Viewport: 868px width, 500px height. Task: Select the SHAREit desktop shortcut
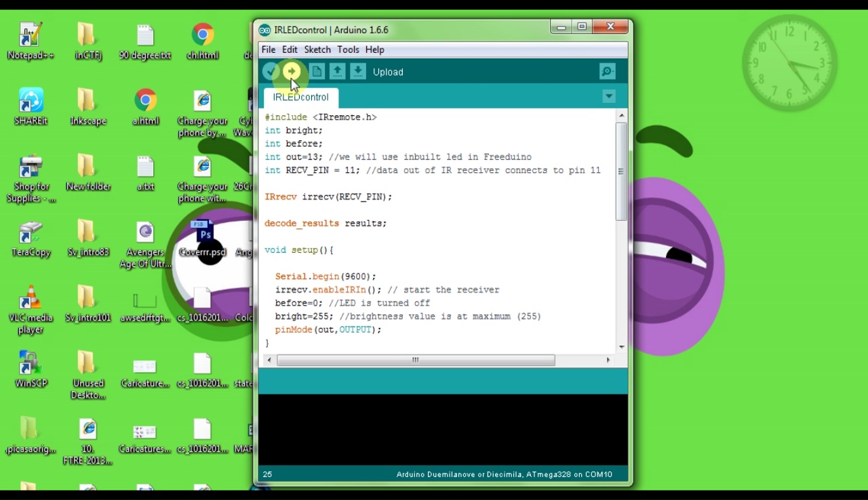click(x=31, y=106)
